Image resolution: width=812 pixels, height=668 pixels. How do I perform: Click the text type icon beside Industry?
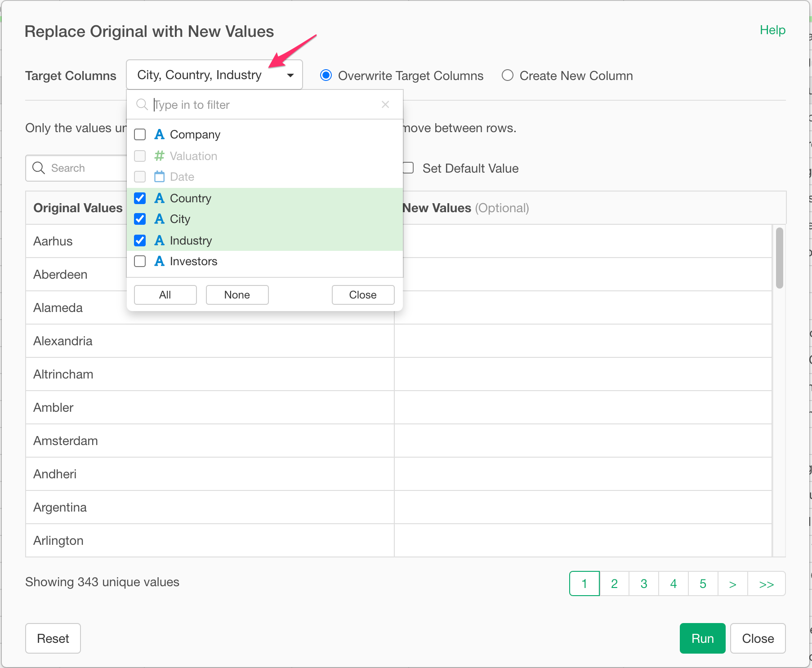159,240
